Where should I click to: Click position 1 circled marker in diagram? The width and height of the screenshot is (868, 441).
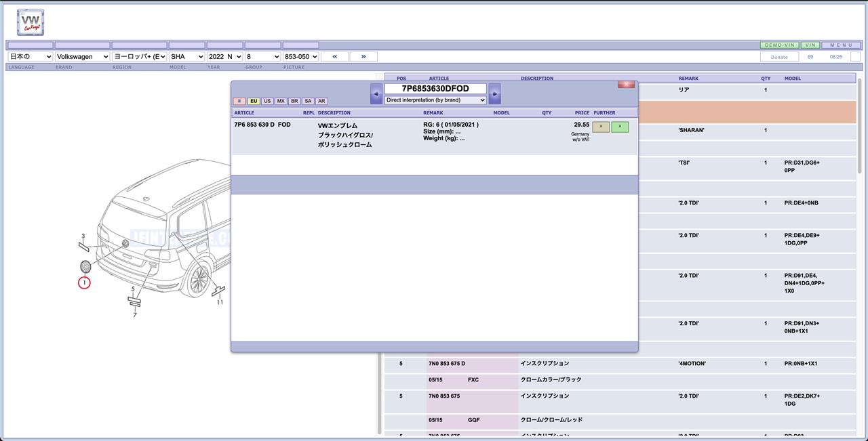84,282
